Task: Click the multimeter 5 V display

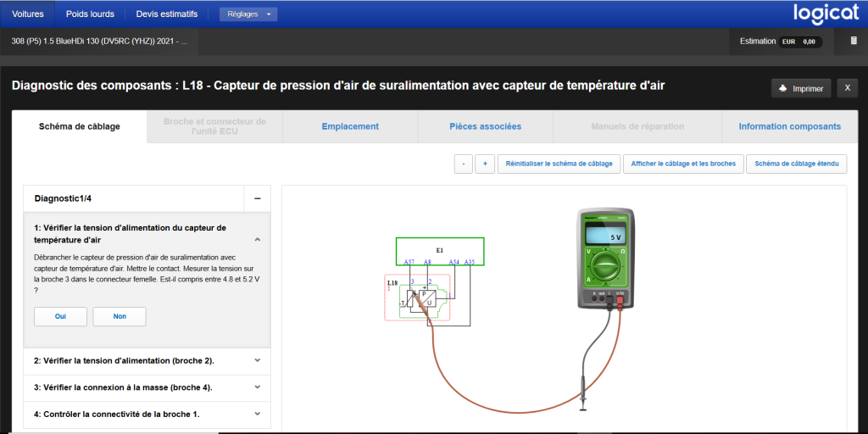Action: 604,236
